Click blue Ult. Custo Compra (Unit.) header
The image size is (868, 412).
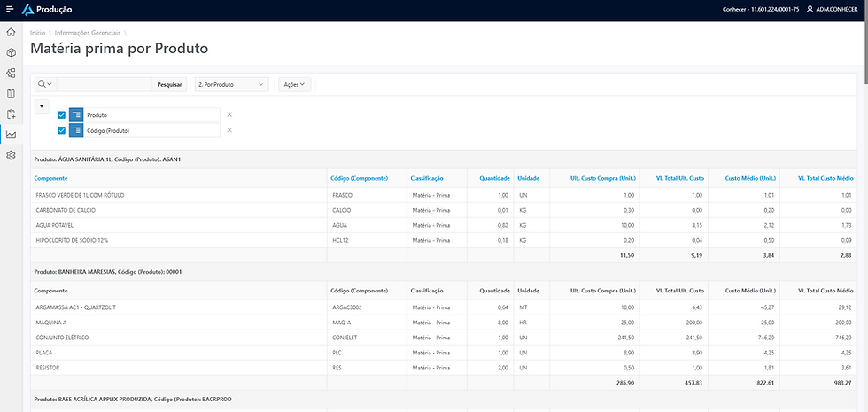(x=603, y=178)
